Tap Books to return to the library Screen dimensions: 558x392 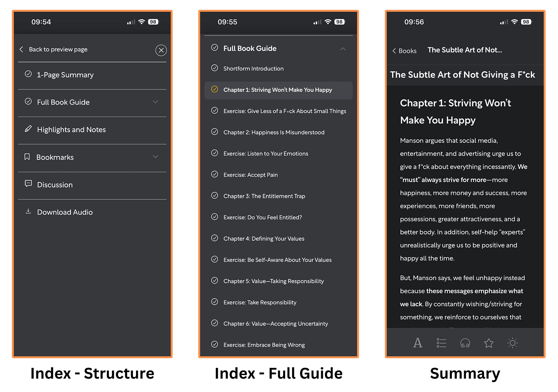pos(404,50)
